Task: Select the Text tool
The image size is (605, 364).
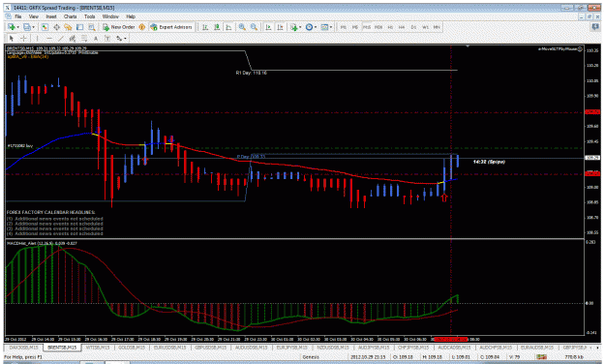Action: [x=96, y=38]
